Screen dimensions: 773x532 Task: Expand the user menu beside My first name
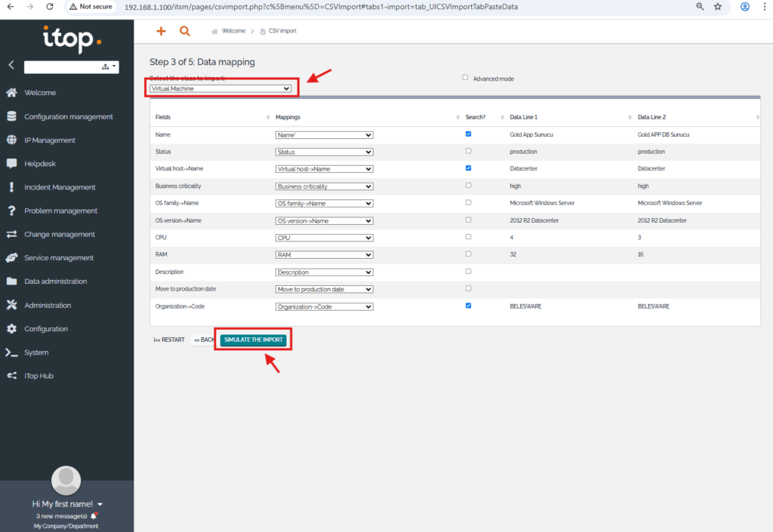(100, 504)
